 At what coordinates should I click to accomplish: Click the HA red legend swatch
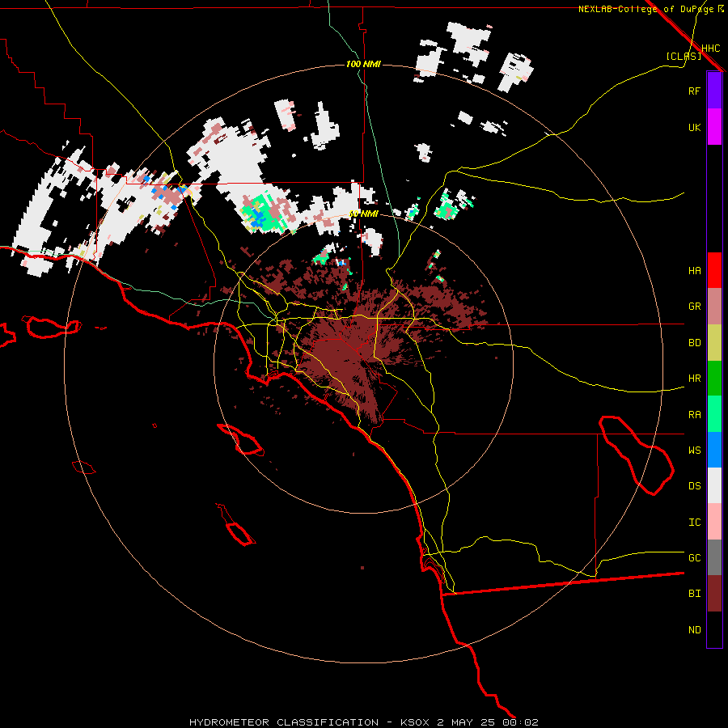(714, 270)
